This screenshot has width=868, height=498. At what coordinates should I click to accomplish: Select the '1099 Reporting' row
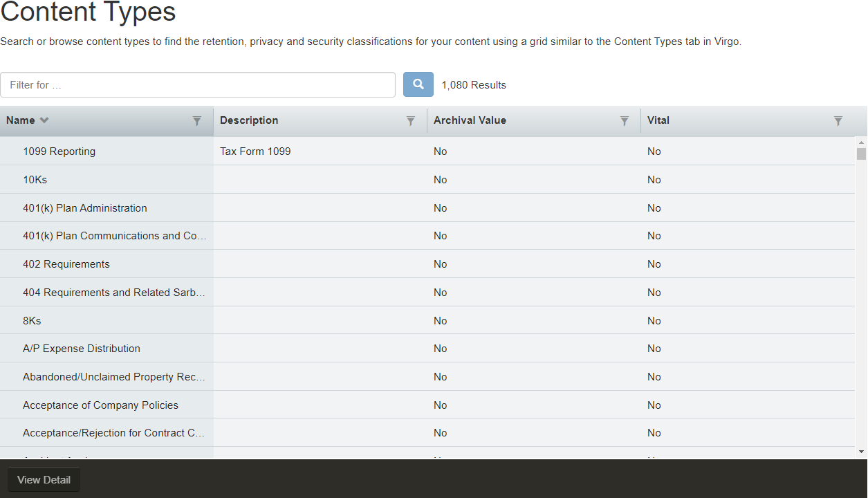(x=59, y=151)
